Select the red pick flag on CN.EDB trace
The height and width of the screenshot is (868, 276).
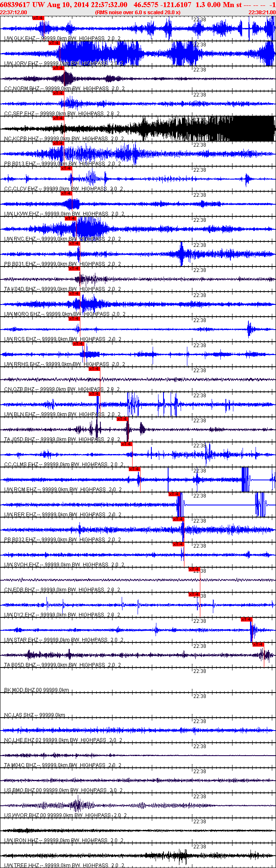coord(194,569)
